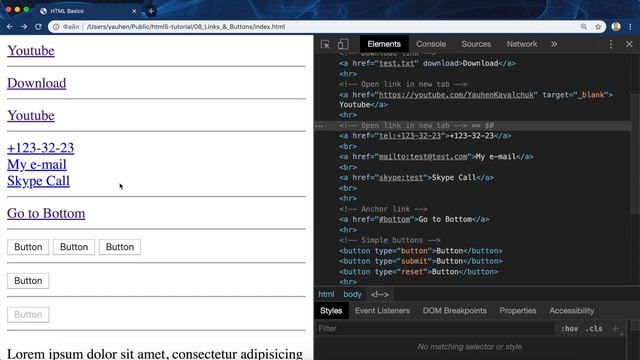Viewport: 640px width, 360px height.
Task: Click the page URL in address bar
Action: coord(186,27)
